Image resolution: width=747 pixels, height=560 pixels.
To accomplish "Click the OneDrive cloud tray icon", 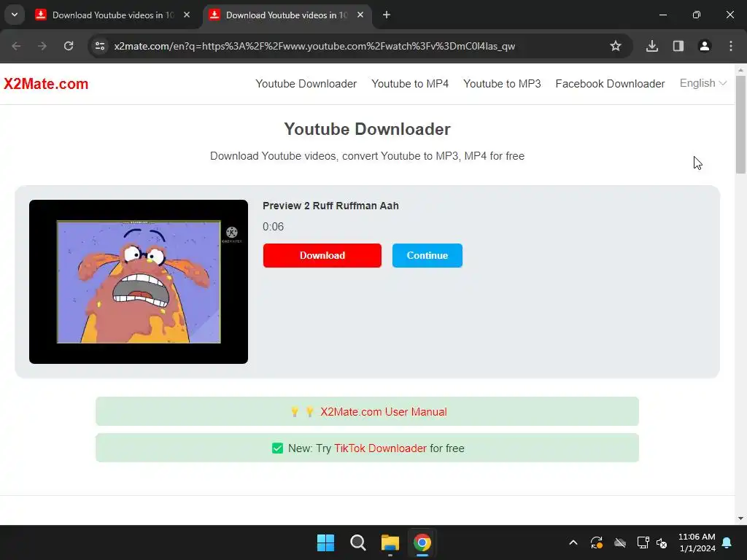I will click(620, 542).
